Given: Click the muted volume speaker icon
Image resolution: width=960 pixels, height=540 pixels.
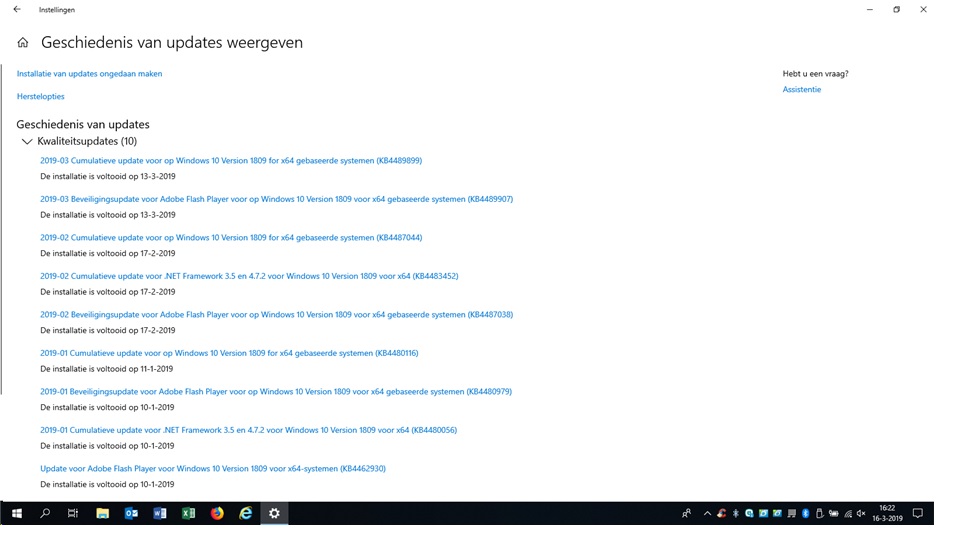Looking at the screenshot, I should pyautogui.click(x=861, y=514).
